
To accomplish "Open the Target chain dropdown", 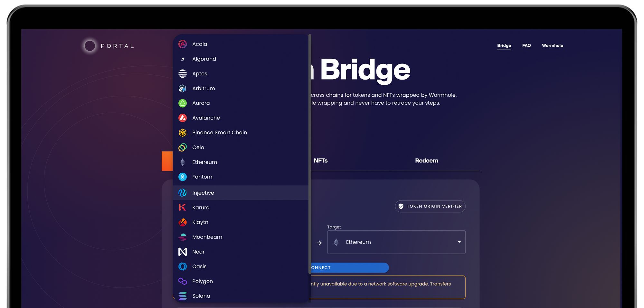I will 396,242.
